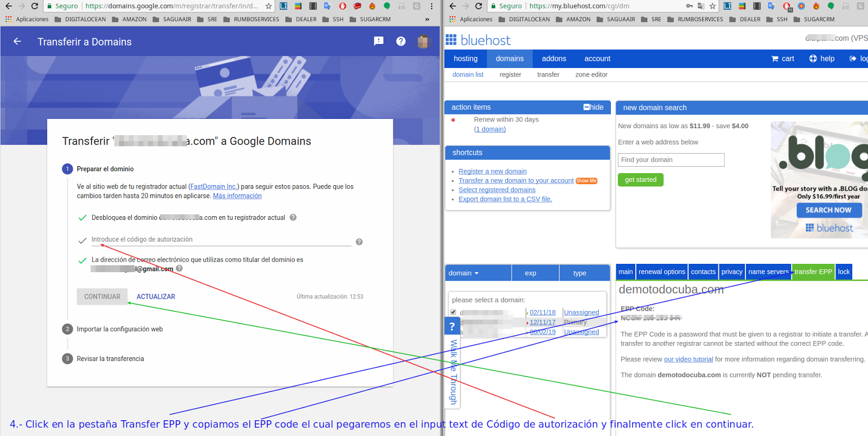868x436 pixels.
Task: Open Chrome three-dot menu in left window
Action: (x=432, y=6)
